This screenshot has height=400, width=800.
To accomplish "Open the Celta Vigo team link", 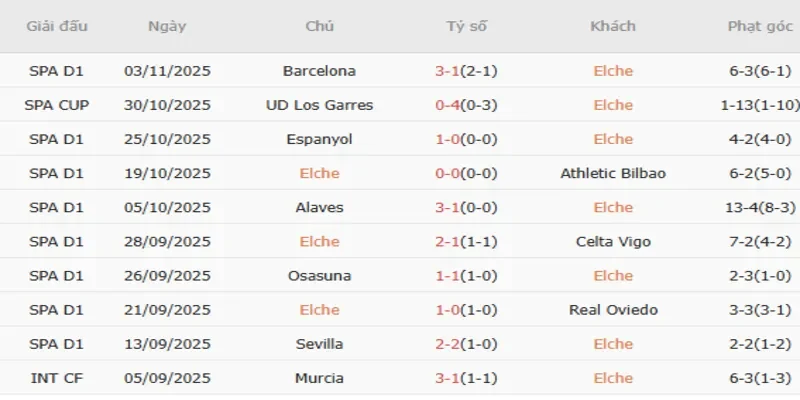I will coord(613,241).
